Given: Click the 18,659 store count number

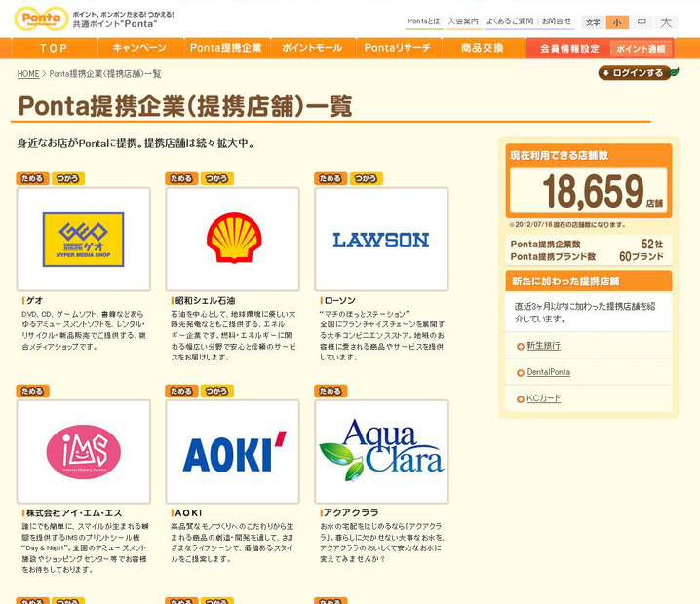Looking at the screenshot, I should click(593, 191).
